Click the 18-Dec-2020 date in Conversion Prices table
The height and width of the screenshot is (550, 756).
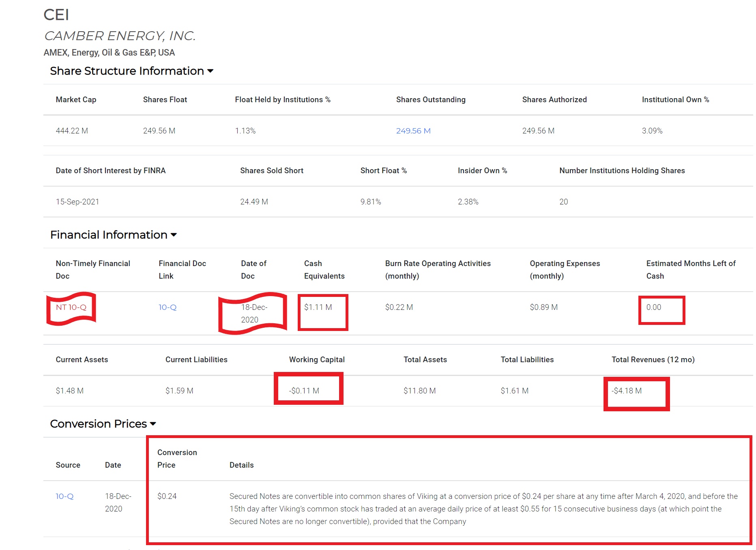(x=118, y=503)
